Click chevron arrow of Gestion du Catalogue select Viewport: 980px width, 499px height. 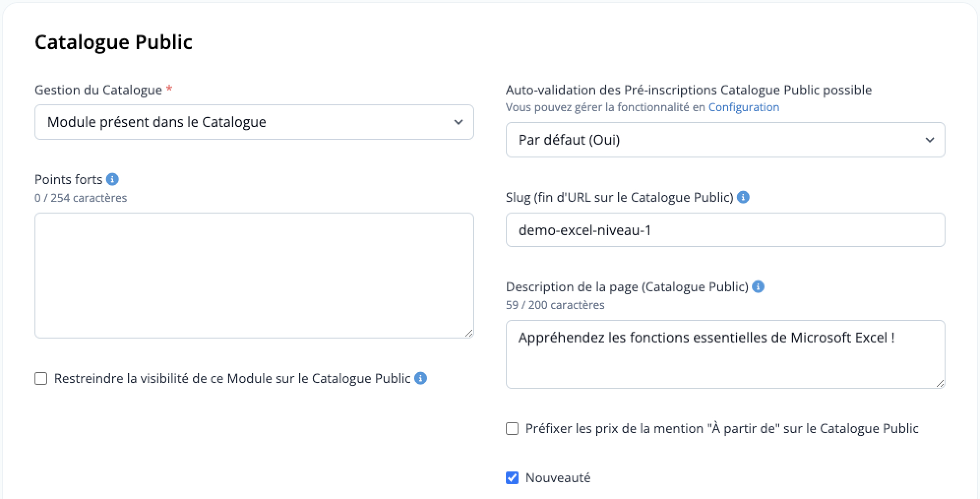pos(458,122)
